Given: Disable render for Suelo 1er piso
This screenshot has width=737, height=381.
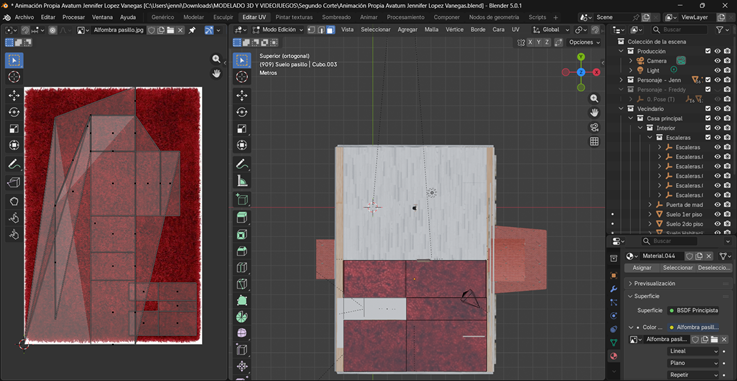Looking at the screenshot, I should (727, 214).
